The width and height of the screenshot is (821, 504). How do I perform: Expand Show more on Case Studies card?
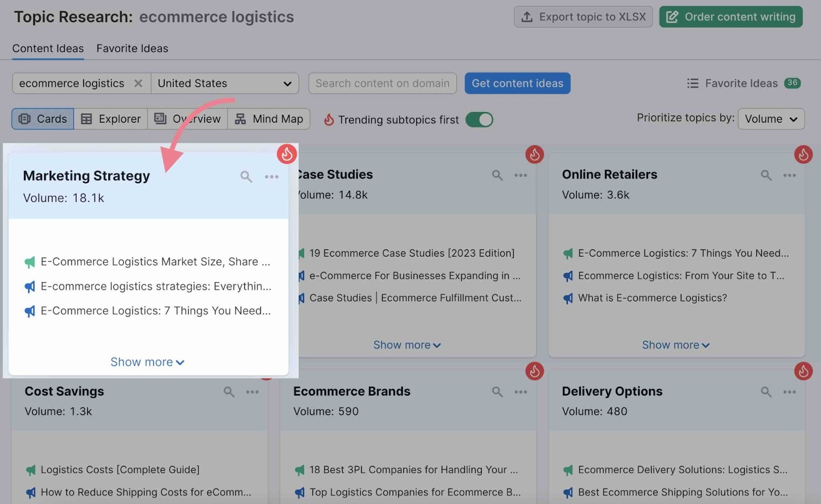tap(407, 344)
